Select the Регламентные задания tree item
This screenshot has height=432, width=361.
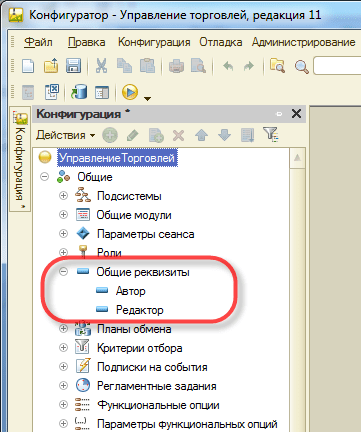point(157,386)
